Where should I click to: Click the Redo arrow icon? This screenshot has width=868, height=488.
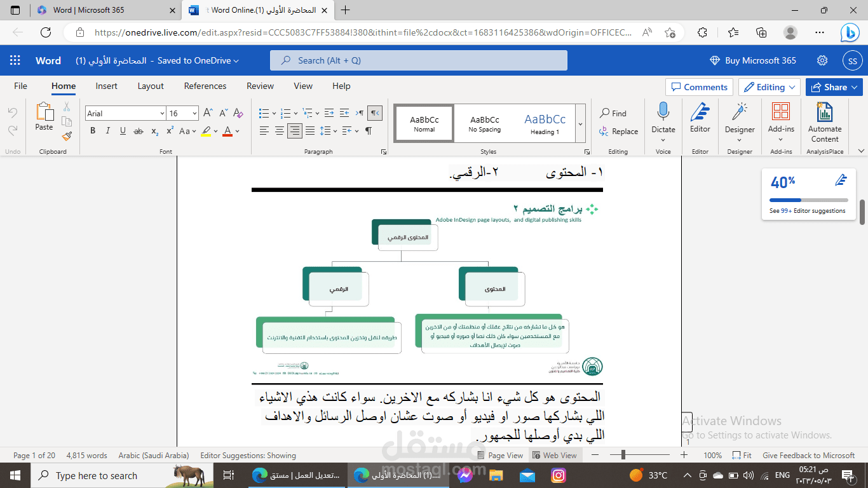13,130
